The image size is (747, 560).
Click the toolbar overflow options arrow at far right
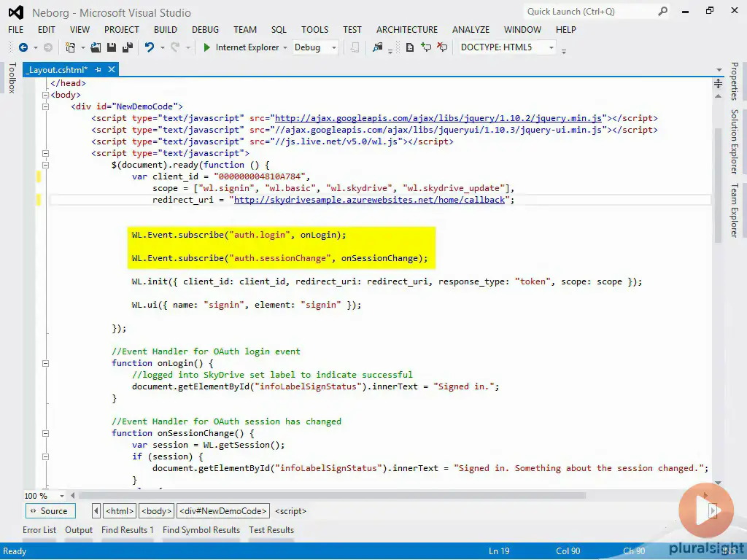click(x=564, y=51)
